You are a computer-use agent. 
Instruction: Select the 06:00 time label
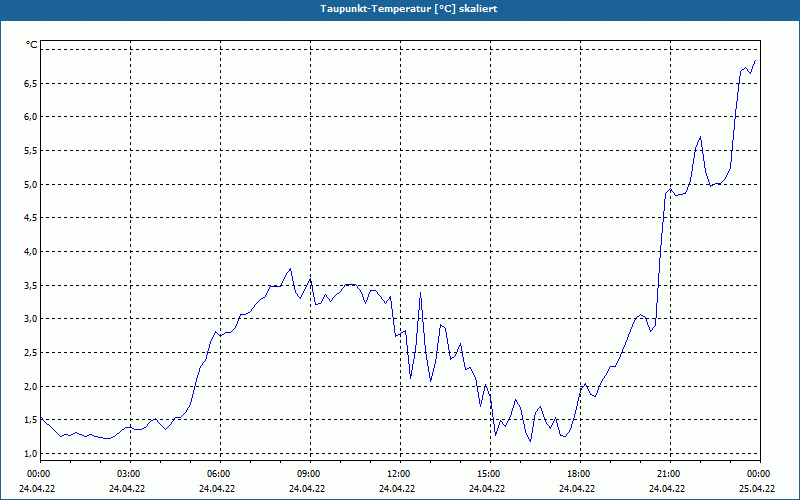click(x=220, y=474)
